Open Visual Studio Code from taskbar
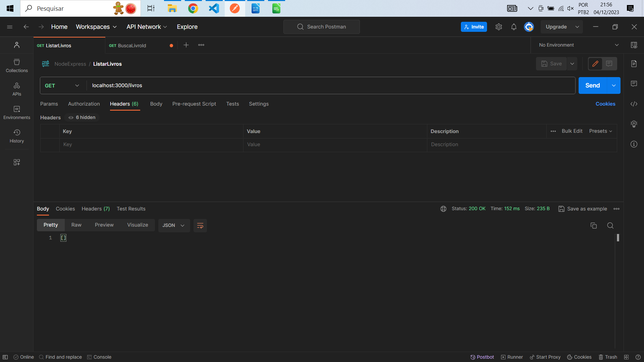The image size is (644, 362). pyautogui.click(x=214, y=8)
